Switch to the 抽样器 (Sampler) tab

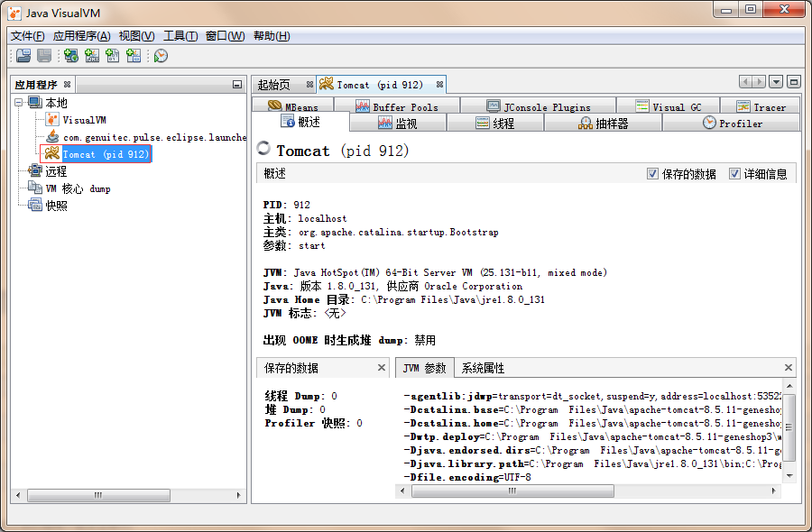click(x=604, y=124)
